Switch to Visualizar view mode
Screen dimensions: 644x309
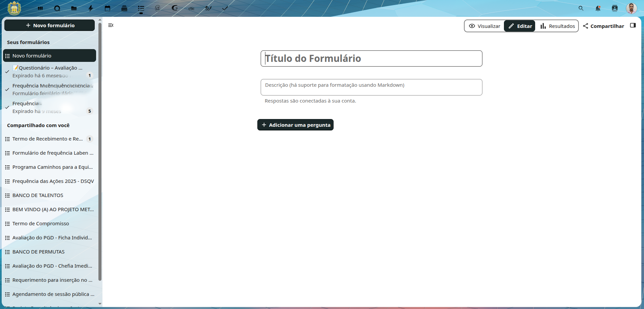tap(484, 26)
